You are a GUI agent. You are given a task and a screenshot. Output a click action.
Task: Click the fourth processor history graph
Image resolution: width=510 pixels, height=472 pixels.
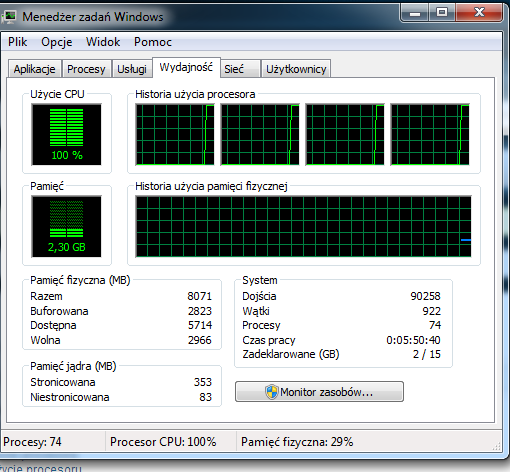coord(430,134)
